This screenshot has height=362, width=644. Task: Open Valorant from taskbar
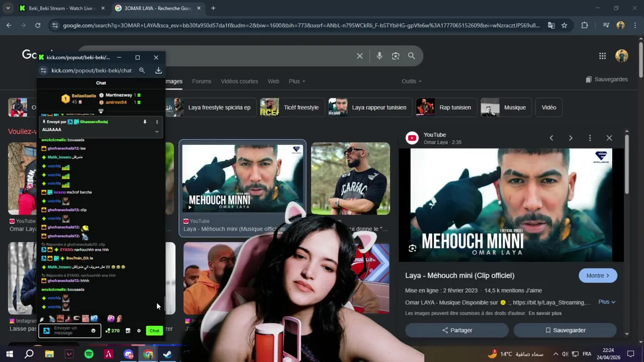(x=69, y=354)
